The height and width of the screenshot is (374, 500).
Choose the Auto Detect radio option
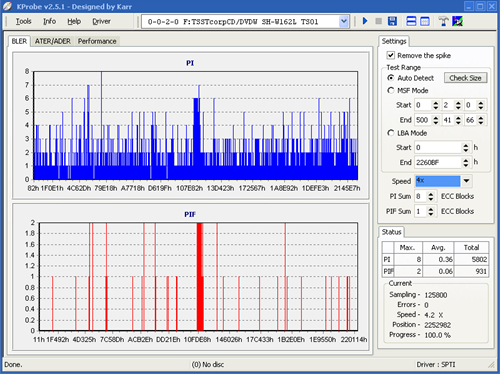pos(391,78)
